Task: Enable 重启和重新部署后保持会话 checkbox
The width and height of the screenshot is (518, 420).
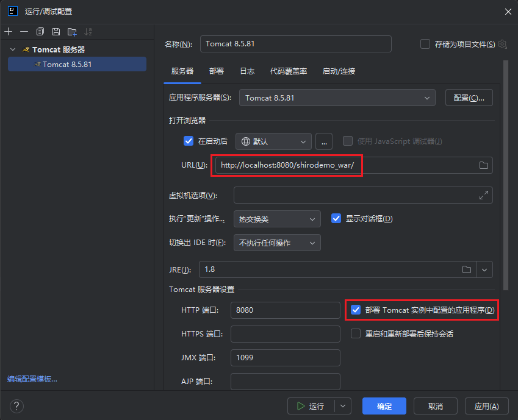Action: [x=356, y=333]
